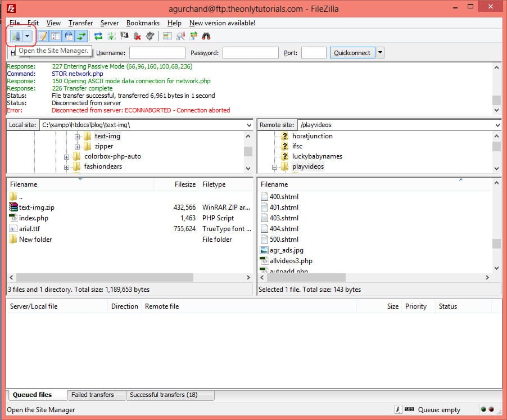Click the Username input field

(x=157, y=53)
